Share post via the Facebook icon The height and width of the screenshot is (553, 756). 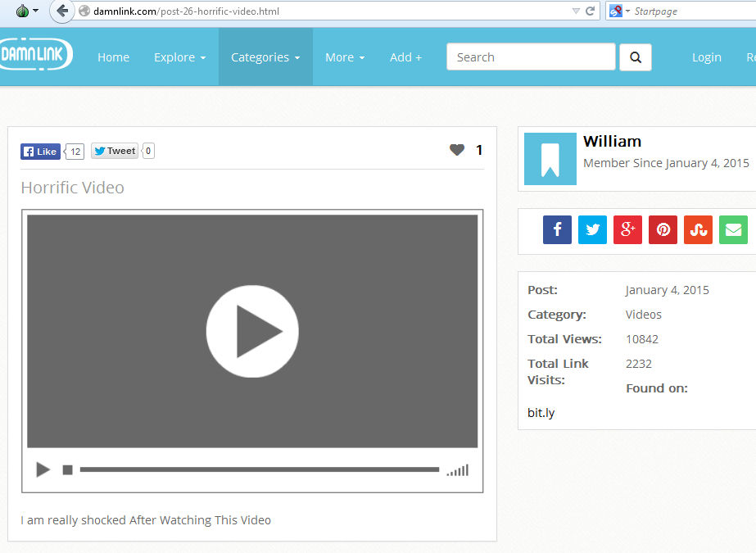(557, 230)
